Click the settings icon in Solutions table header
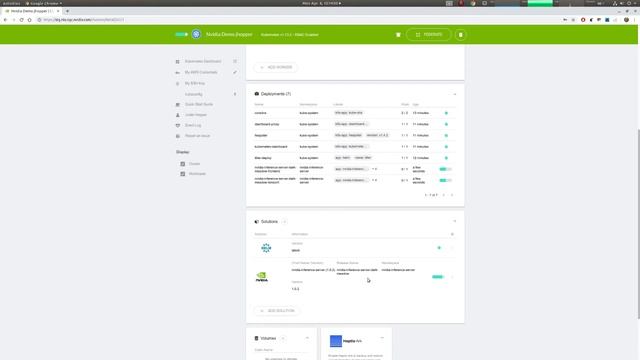The width and height of the screenshot is (640, 360). [x=452, y=234]
